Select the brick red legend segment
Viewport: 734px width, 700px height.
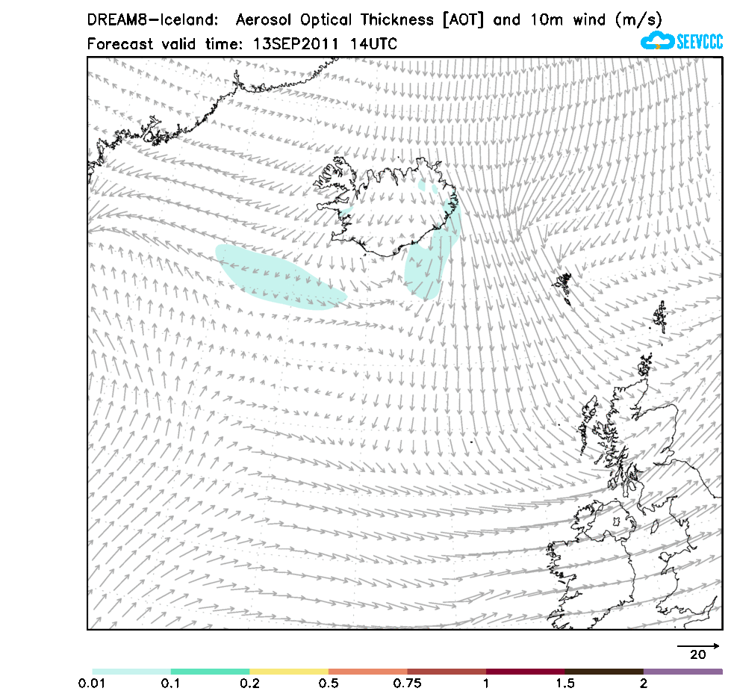pos(447,672)
